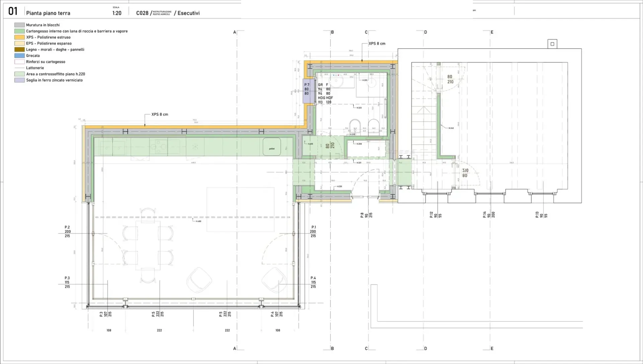Click the four-burner cooktop symbol on the kitchen counter

[x=158, y=146]
